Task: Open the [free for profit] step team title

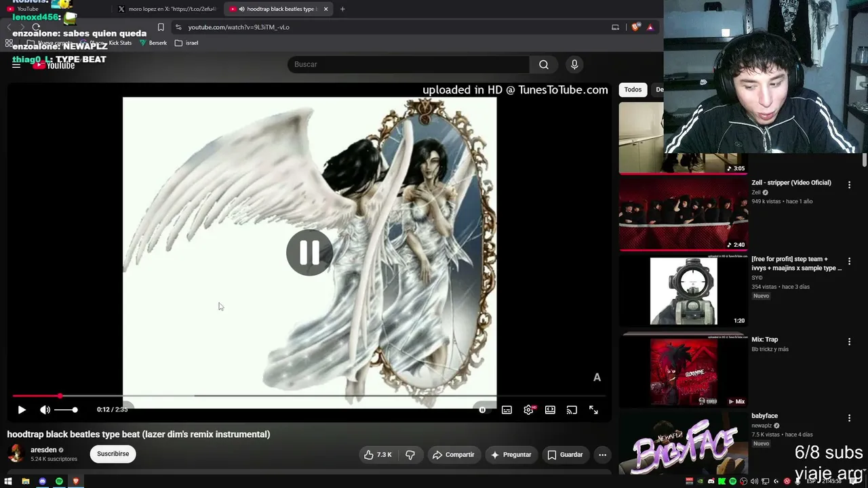Action: tap(797, 264)
